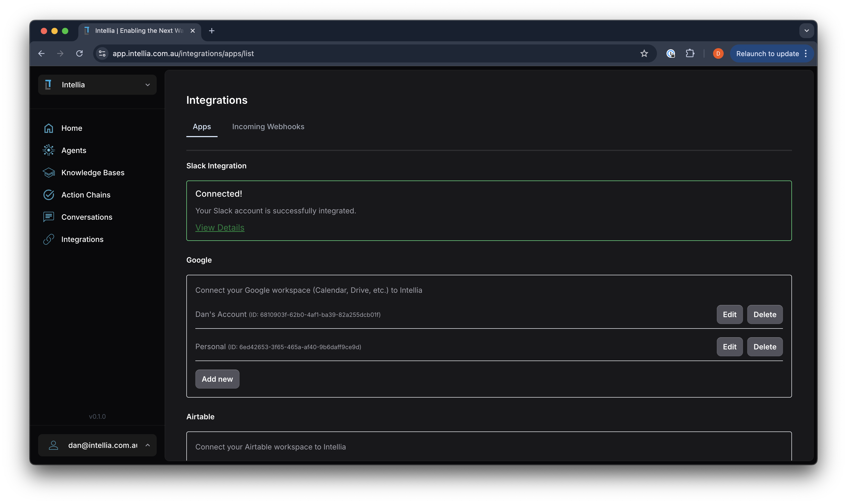Delete Dan's Account Google connection
847x504 pixels.
[765, 314]
